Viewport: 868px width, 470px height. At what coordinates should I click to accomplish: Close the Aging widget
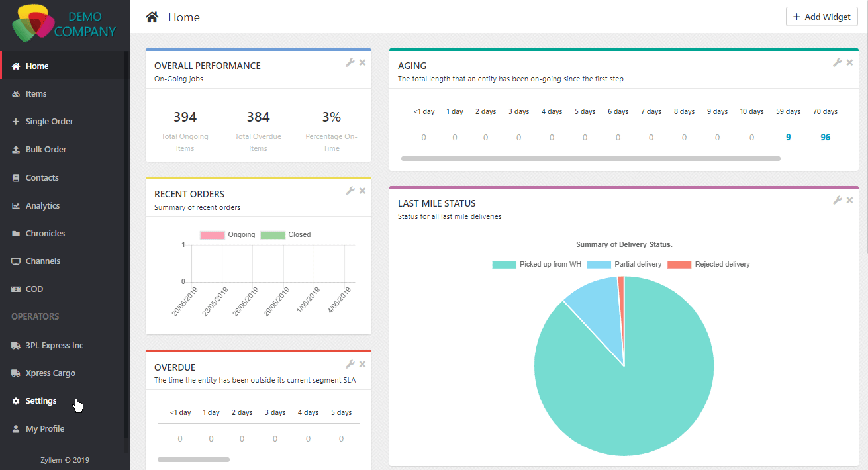[849, 62]
